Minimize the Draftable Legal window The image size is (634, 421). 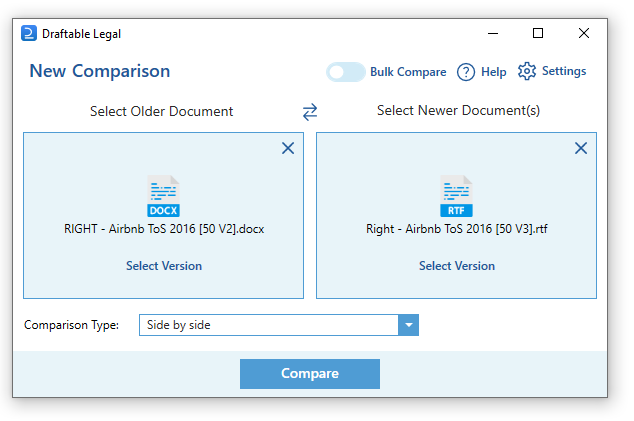[492, 33]
